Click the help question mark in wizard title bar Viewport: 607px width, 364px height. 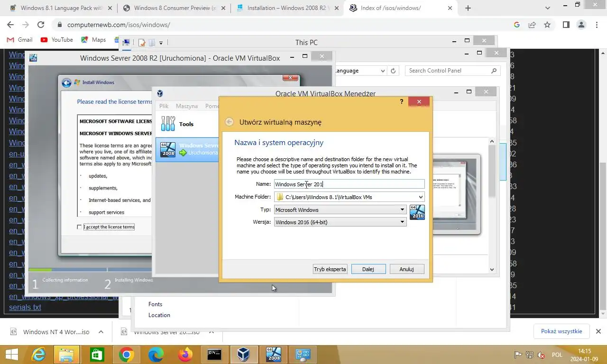pyautogui.click(x=402, y=101)
